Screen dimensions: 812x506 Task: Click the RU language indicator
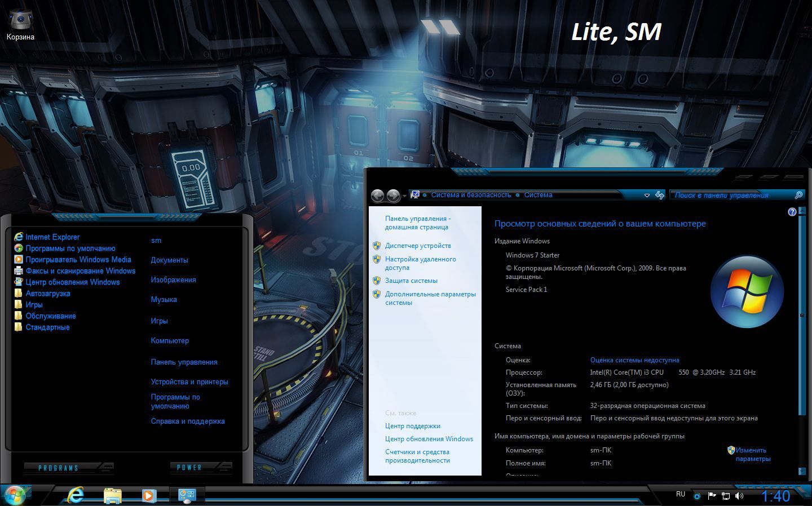681,494
